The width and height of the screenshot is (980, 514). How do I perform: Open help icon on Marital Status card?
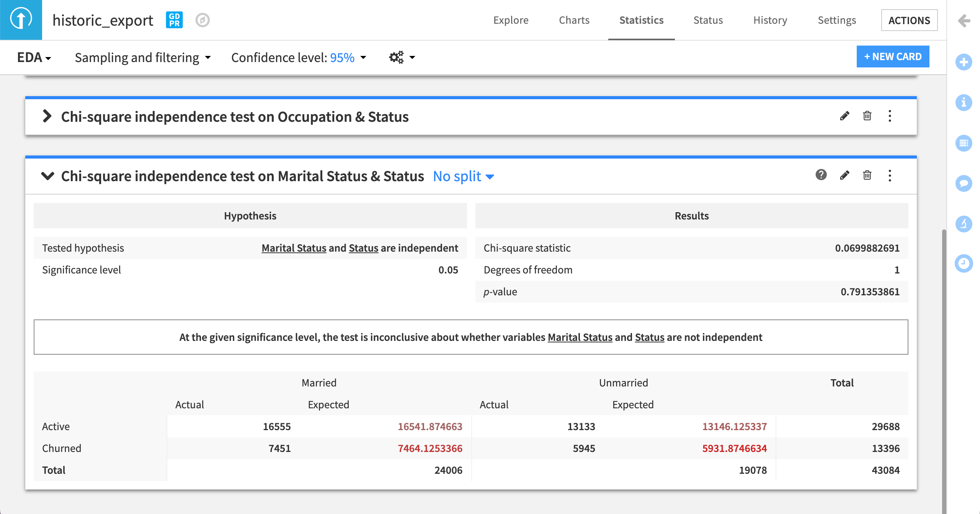tap(821, 175)
